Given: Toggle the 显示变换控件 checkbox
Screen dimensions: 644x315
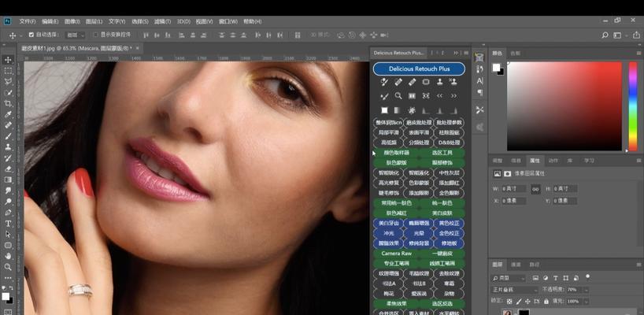Looking at the screenshot, I should click(x=96, y=35).
